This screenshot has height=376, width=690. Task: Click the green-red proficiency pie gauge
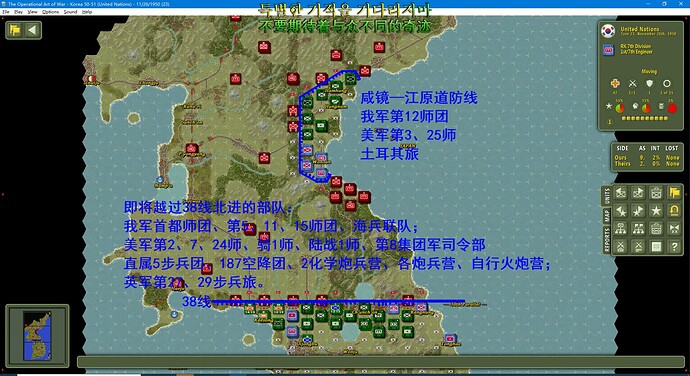tap(620, 108)
